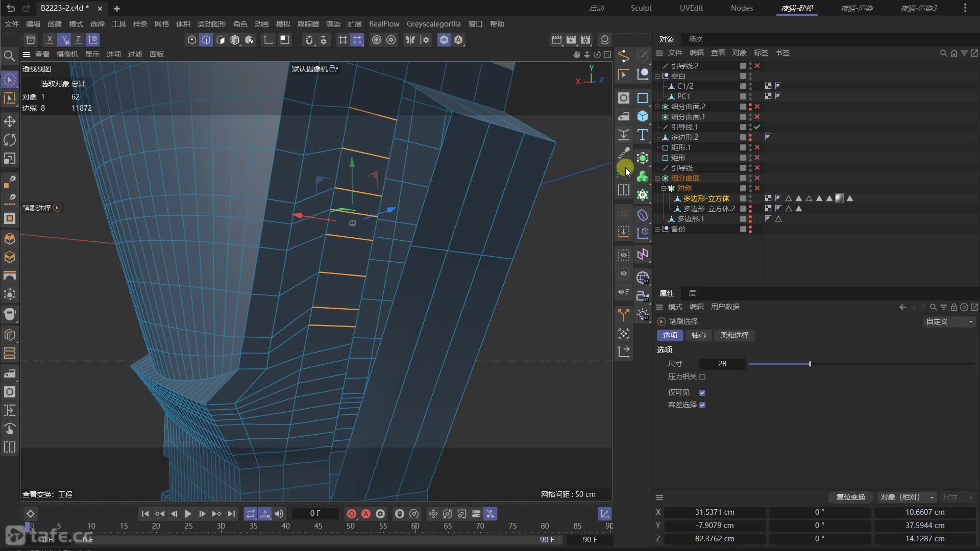Click the search magnifier icon at top left
This screenshot has width=980, height=551.
click(x=9, y=56)
